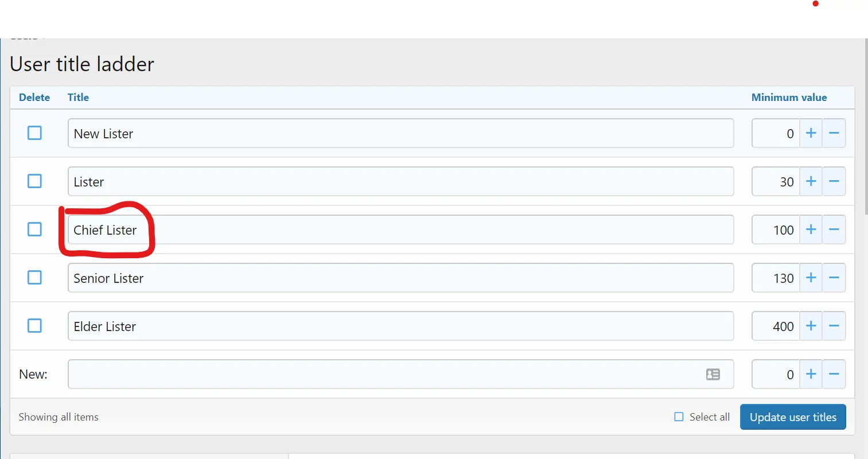Click minus icon beside Senior Lister value
Screen dimensions: 868x459
pos(834,278)
